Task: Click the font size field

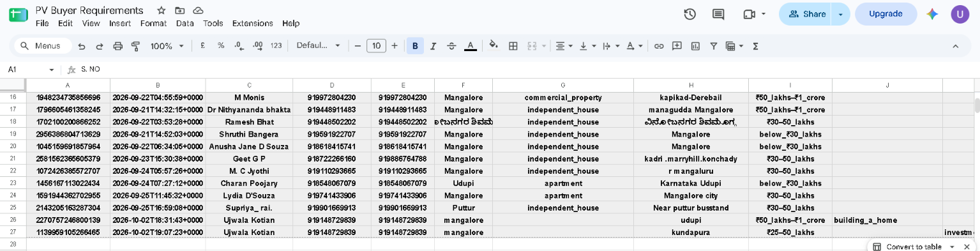Action: click(376, 46)
